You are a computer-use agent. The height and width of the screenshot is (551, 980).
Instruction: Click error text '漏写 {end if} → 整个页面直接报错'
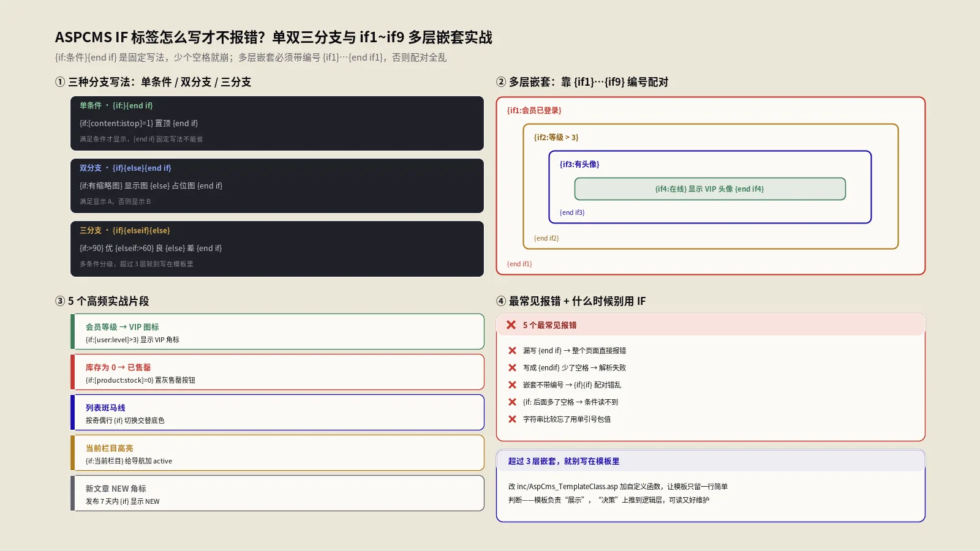click(575, 351)
